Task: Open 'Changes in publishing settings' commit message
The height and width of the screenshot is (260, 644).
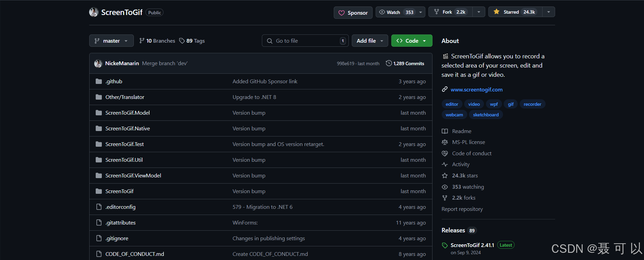Action: pyautogui.click(x=269, y=238)
